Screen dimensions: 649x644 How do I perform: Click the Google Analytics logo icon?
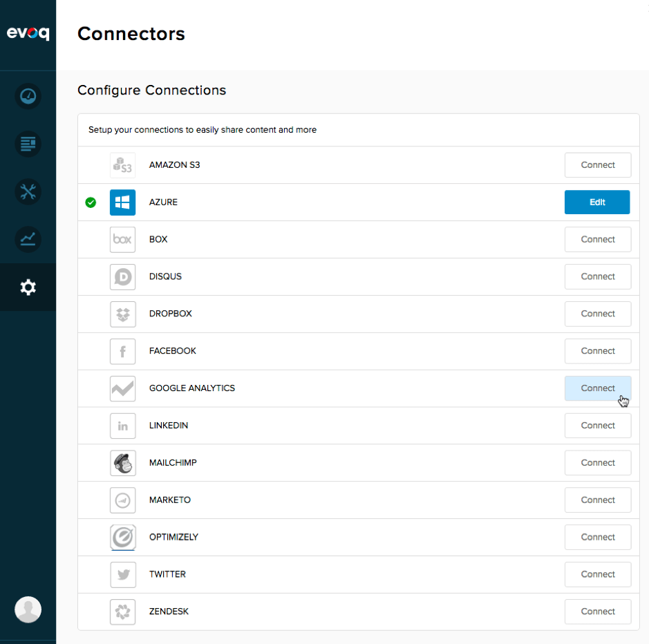click(122, 388)
